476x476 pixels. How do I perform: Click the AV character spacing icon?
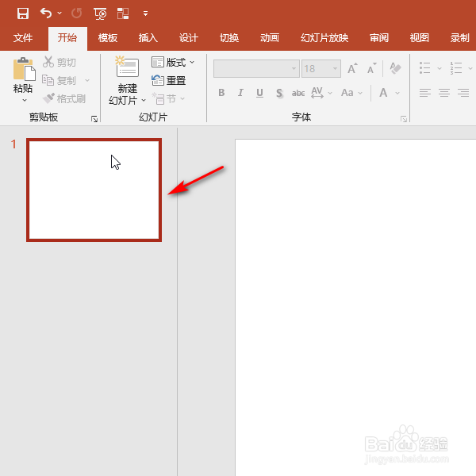click(x=317, y=93)
